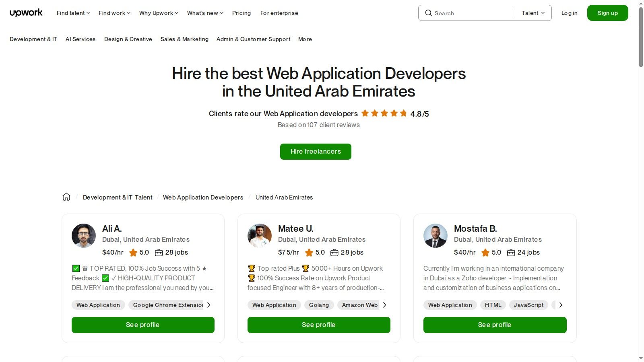The height and width of the screenshot is (362, 644).
Task: Click Matee U.'s profile avatar
Action: [x=260, y=236]
